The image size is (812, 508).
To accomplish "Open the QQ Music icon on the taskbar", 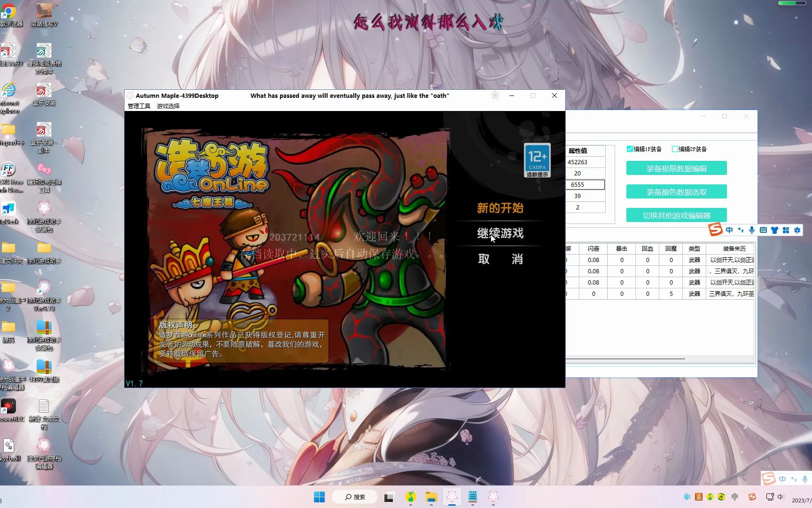I will pos(411,497).
